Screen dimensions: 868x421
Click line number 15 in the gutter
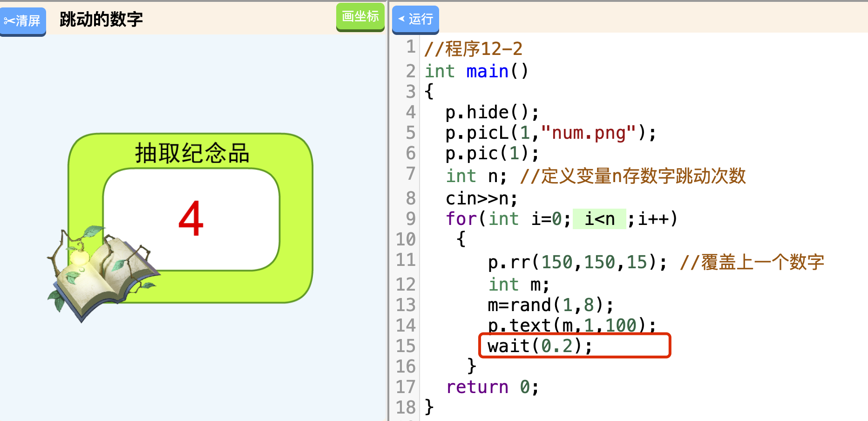tap(406, 346)
